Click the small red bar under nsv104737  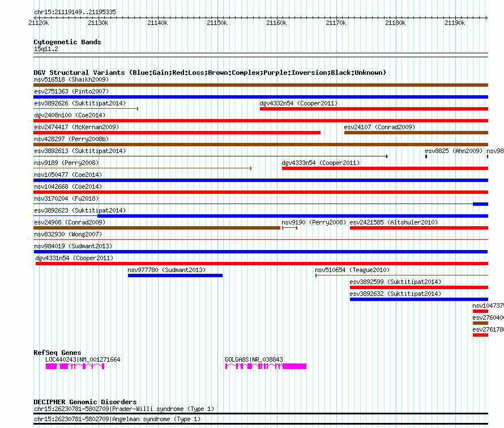pyautogui.click(x=481, y=311)
